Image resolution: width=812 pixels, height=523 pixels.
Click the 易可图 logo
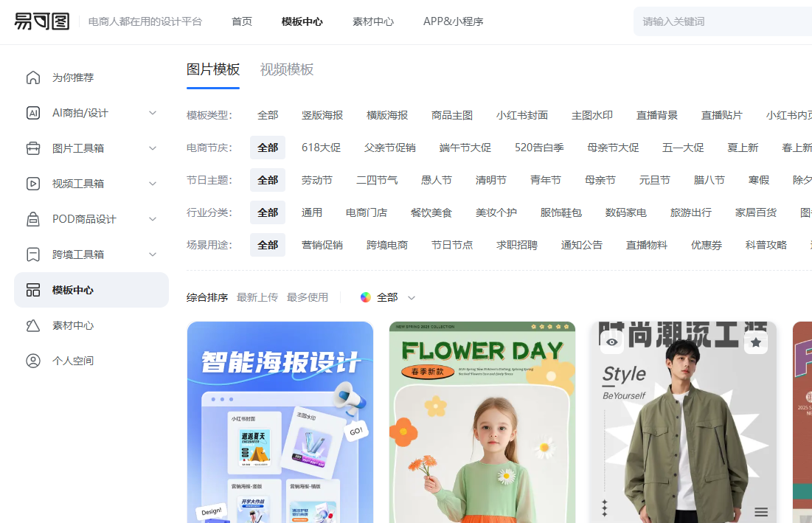pyautogui.click(x=41, y=21)
